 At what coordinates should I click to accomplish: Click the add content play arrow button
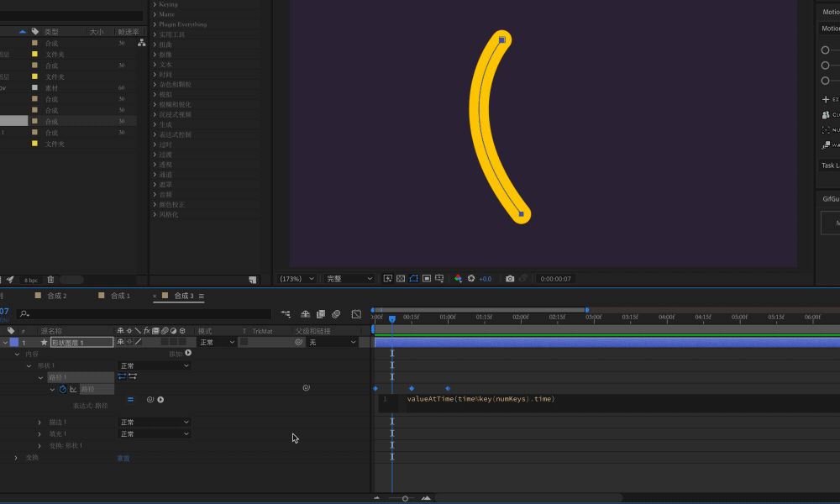(188, 354)
